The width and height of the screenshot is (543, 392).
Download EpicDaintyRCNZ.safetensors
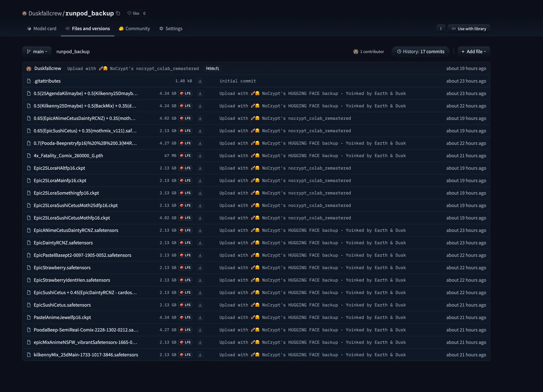click(x=200, y=243)
